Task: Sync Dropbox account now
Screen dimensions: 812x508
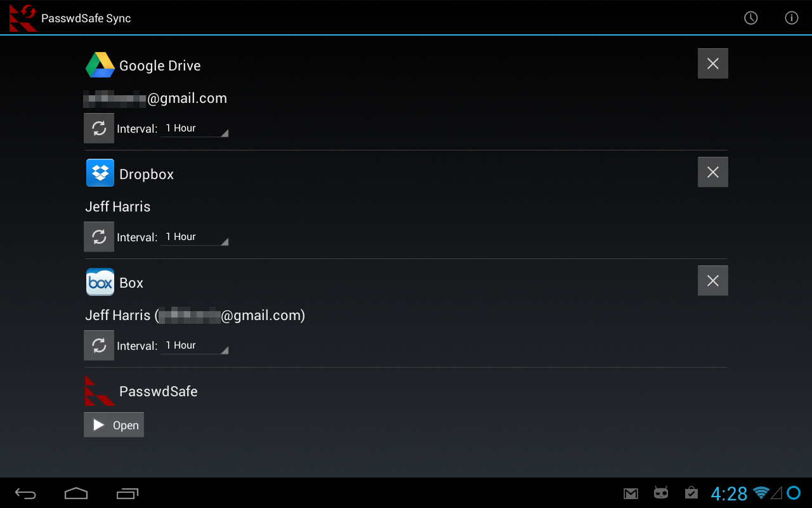Action: tap(99, 237)
